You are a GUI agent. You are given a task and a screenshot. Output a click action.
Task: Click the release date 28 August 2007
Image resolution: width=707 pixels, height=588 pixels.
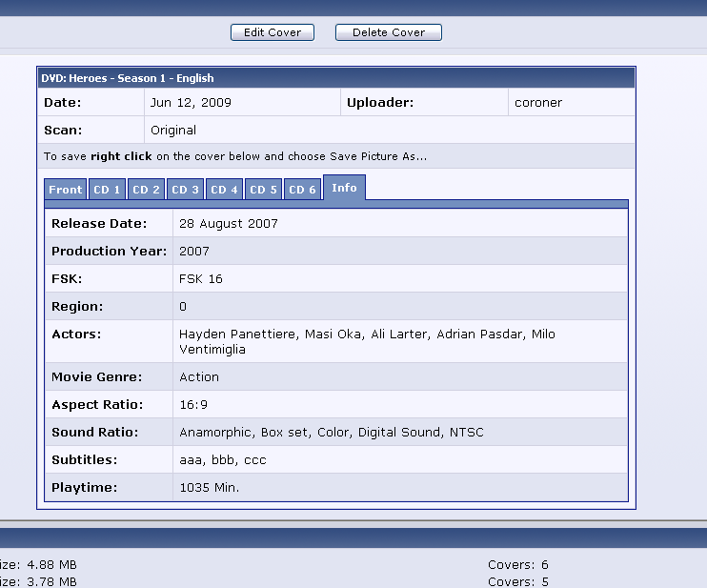tap(229, 224)
